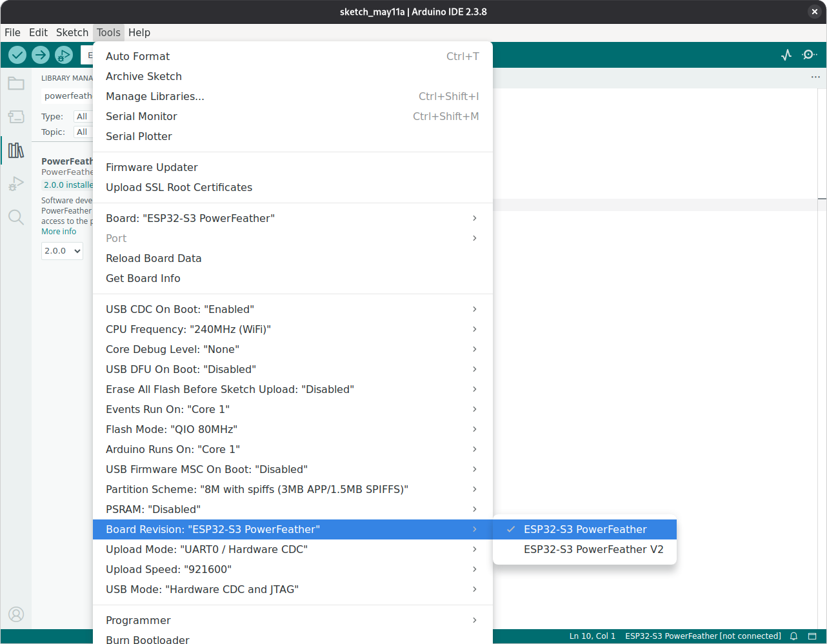Close the Arduino IDE window
Image resolution: width=827 pixels, height=644 pixels.
[815, 12]
